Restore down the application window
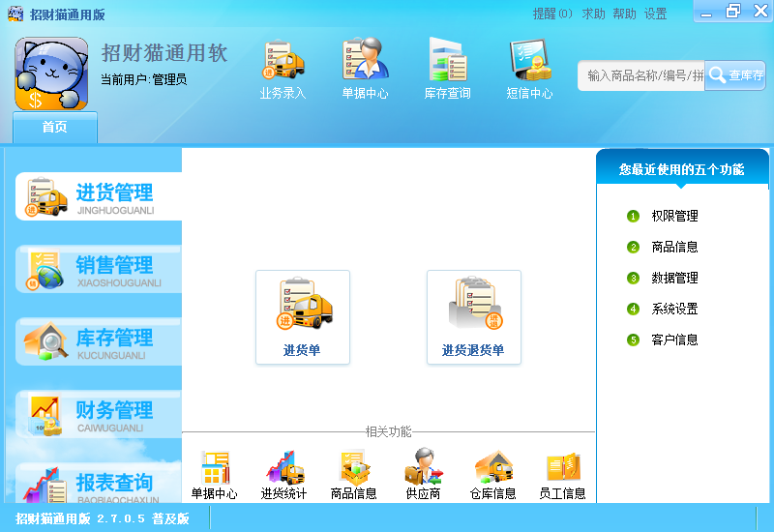Image resolution: width=774 pixels, height=532 pixels. pos(733,11)
